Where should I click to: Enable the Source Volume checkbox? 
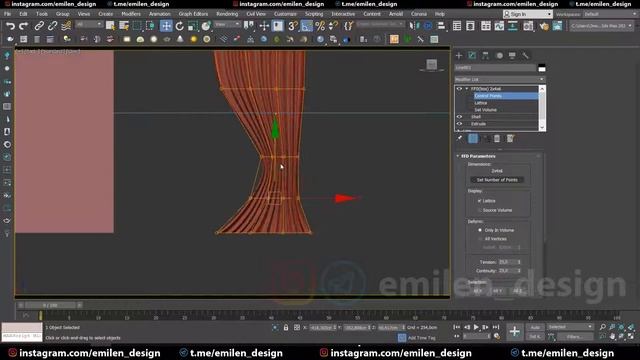pyautogui.click(x=480, y=210)
